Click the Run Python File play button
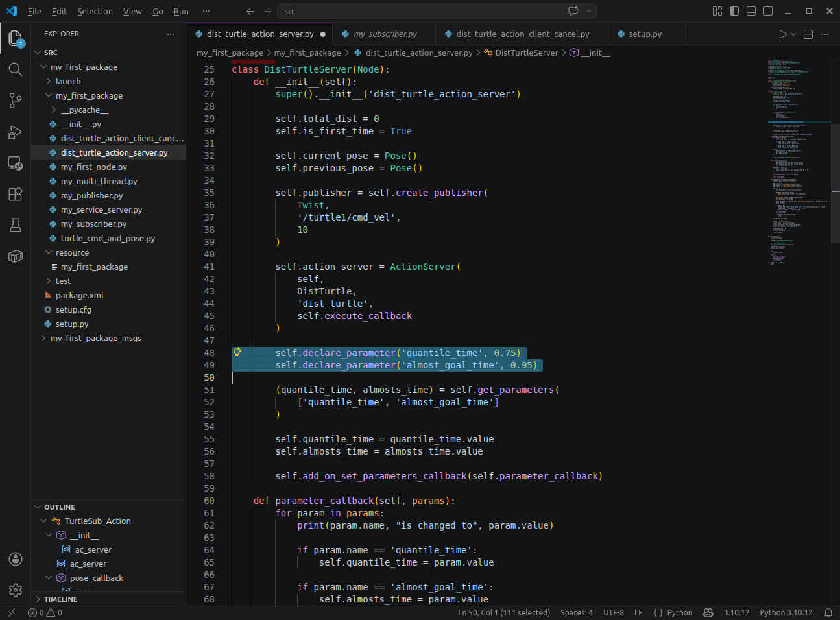Screen dimensions: 840x620 point(783,34)
